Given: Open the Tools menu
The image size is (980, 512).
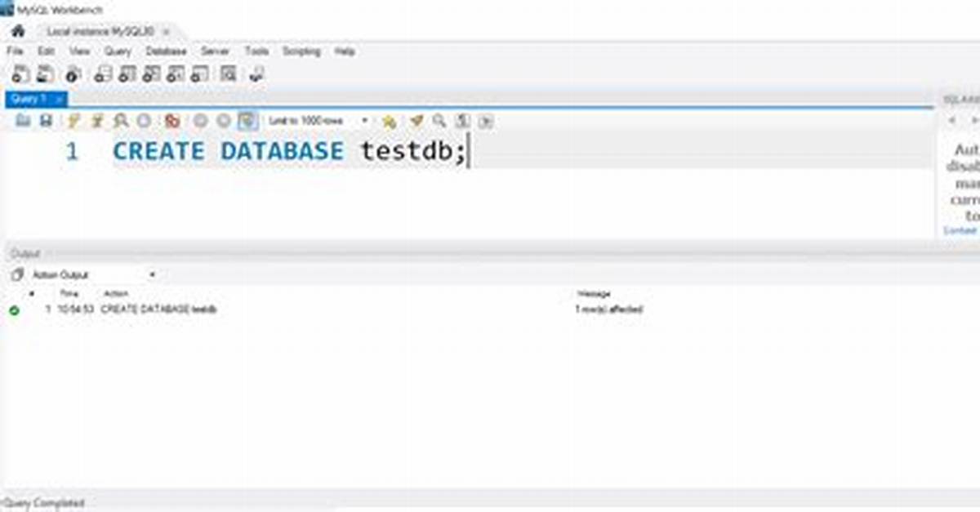Looking at the screenshot, I should tap(256, 51).
